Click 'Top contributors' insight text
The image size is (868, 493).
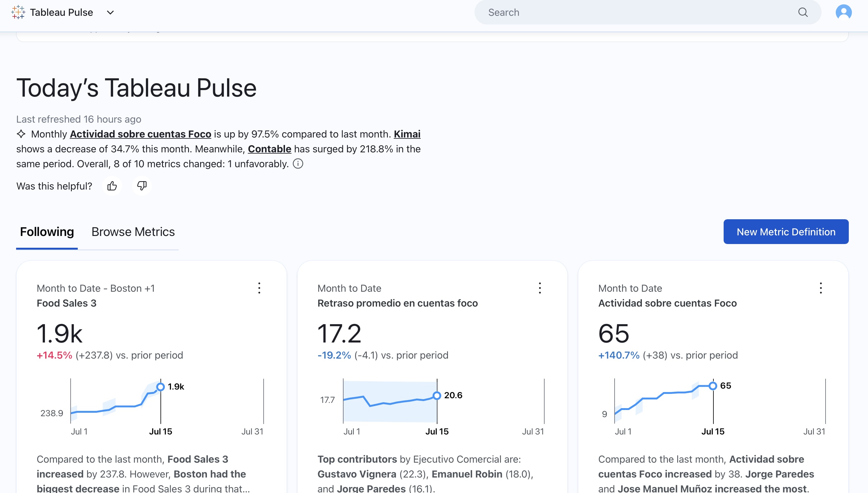click(x=357, y=459)
